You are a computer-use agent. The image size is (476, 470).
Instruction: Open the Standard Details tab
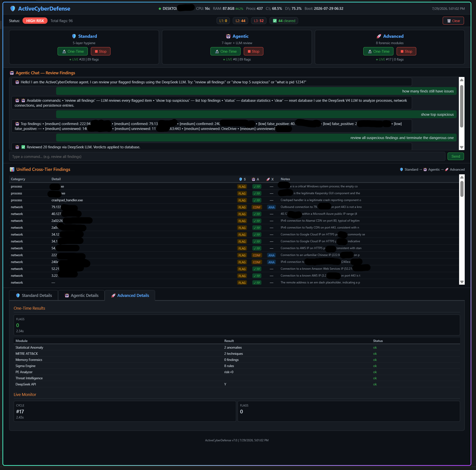coord(34,295)
